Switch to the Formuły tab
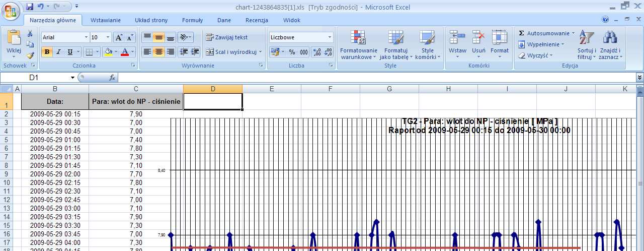 pyautogui.click(x=193, y=20)
